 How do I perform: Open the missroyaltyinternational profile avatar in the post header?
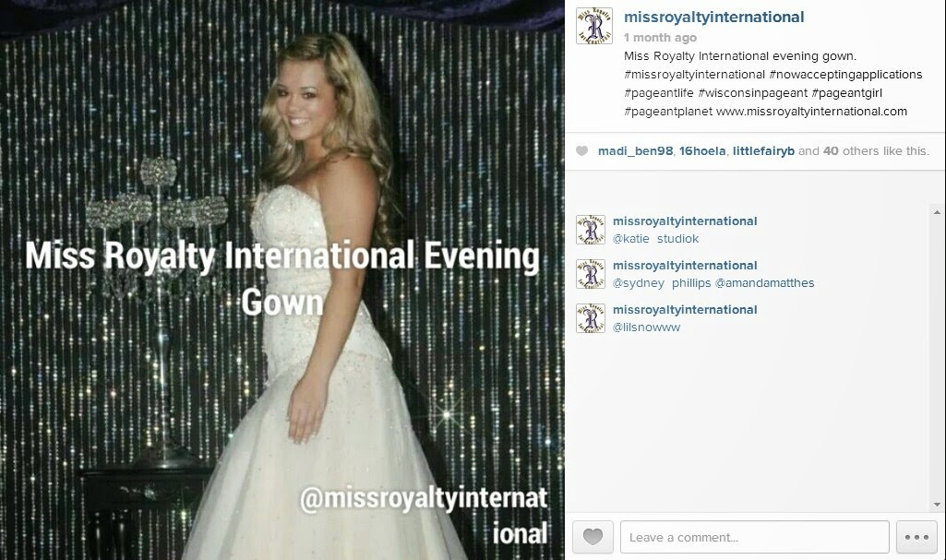[594, 26]
